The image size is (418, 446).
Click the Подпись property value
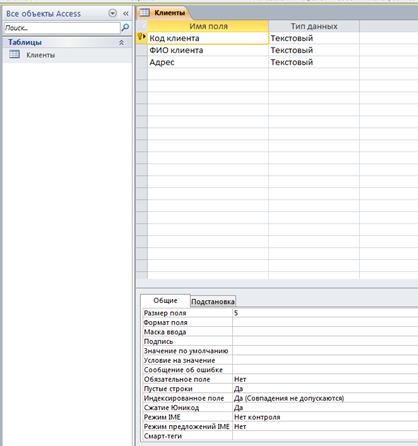tap(325, 341)
